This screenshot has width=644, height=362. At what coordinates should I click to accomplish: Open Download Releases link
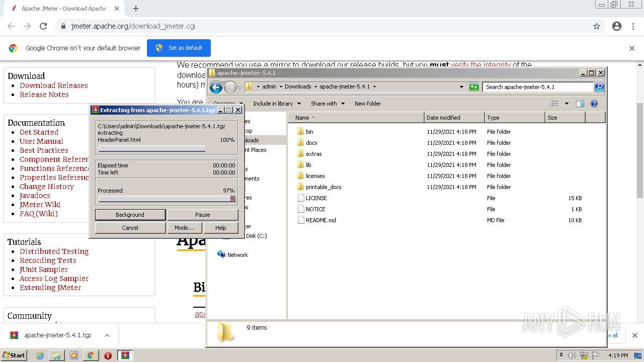pyautogui.click(x=54, y=85)
